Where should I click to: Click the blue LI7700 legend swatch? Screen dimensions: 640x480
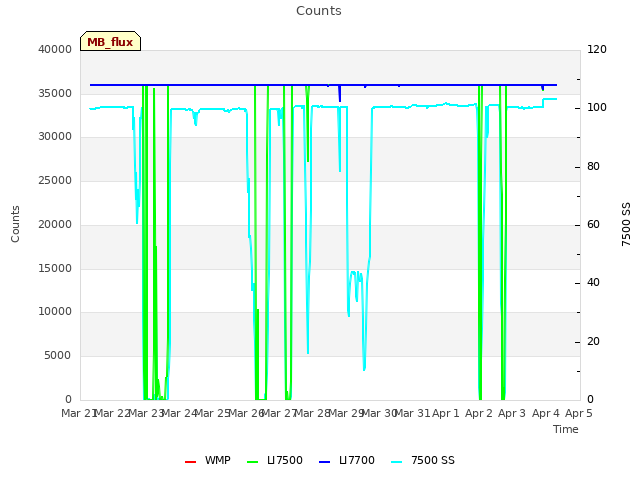(x=324, y=462)
